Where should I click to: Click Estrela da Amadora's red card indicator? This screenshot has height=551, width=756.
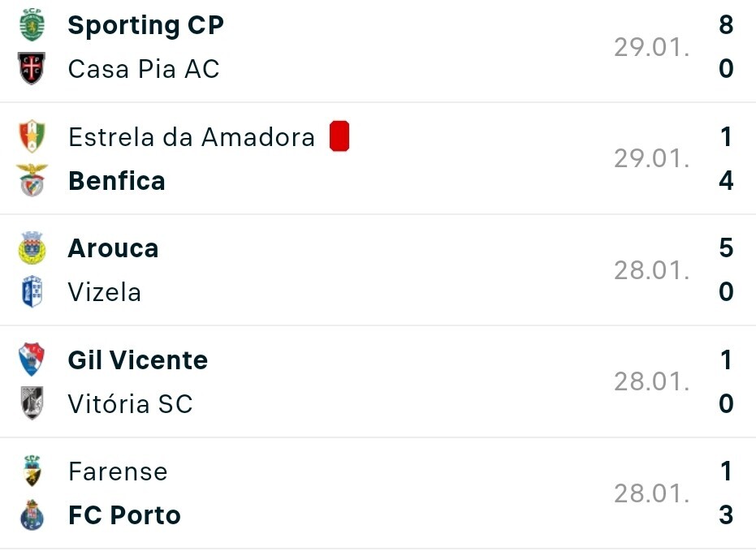pyautogui.click(x=339, y=136)
